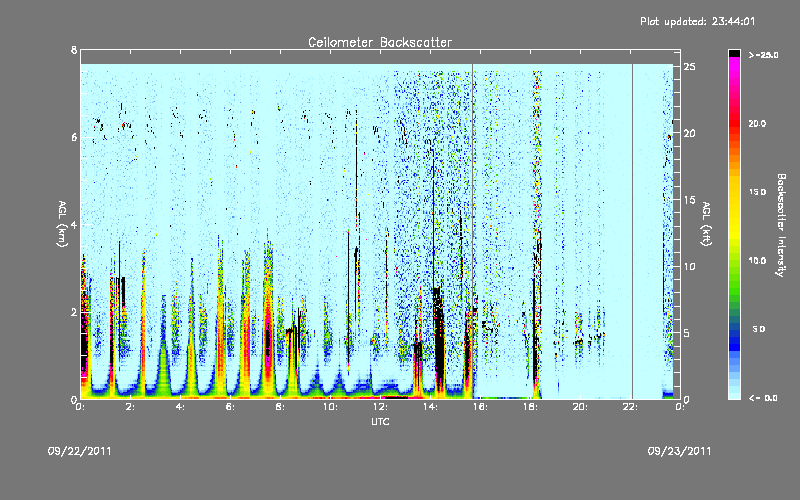Click the 'Plot updated: 23:44:01' timestamp
This screenshot has width=800, height=500.
(x=697, y=21)
